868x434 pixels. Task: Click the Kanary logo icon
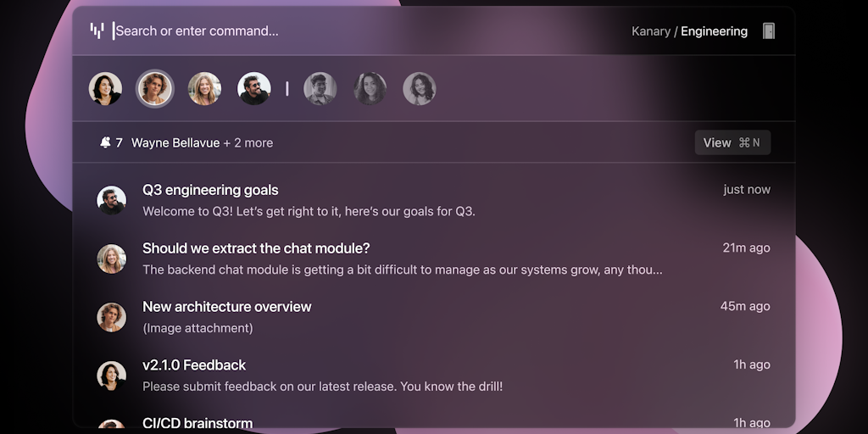(x=97, y=31)
